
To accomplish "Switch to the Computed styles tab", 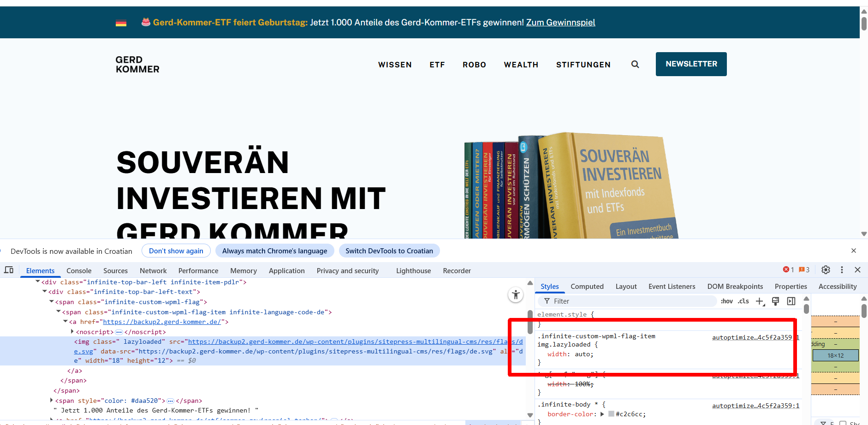I will click(587, 287).
